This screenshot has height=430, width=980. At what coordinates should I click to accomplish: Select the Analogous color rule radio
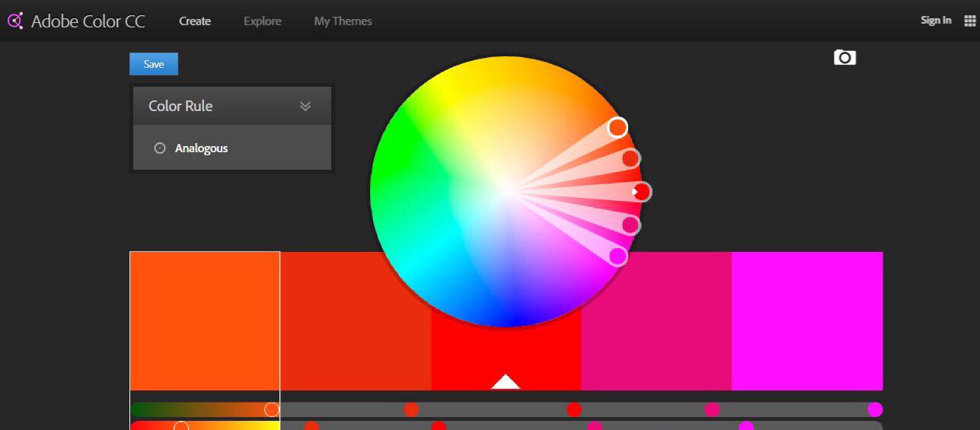160,148
